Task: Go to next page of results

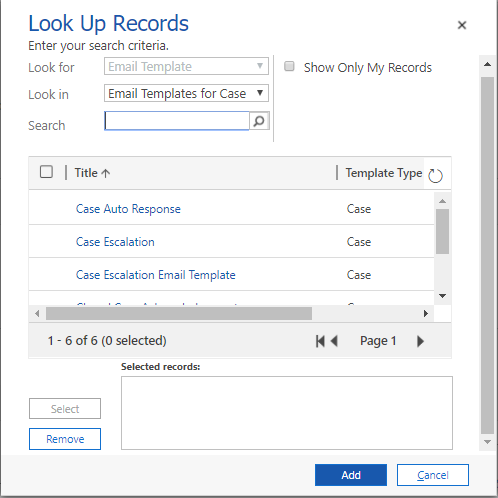Action: point(420,341)
